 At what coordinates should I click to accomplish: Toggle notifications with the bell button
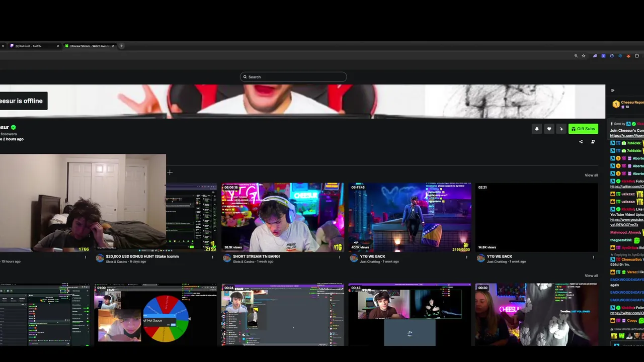click(x=537, y=129)
